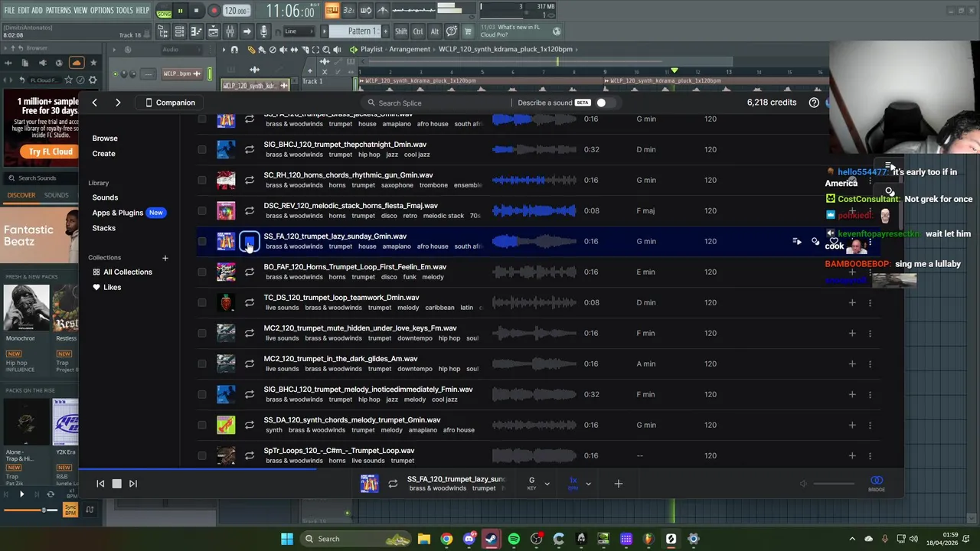Switch to the SOUNDS tab in FL Cloud

click(x=56, y=195)
